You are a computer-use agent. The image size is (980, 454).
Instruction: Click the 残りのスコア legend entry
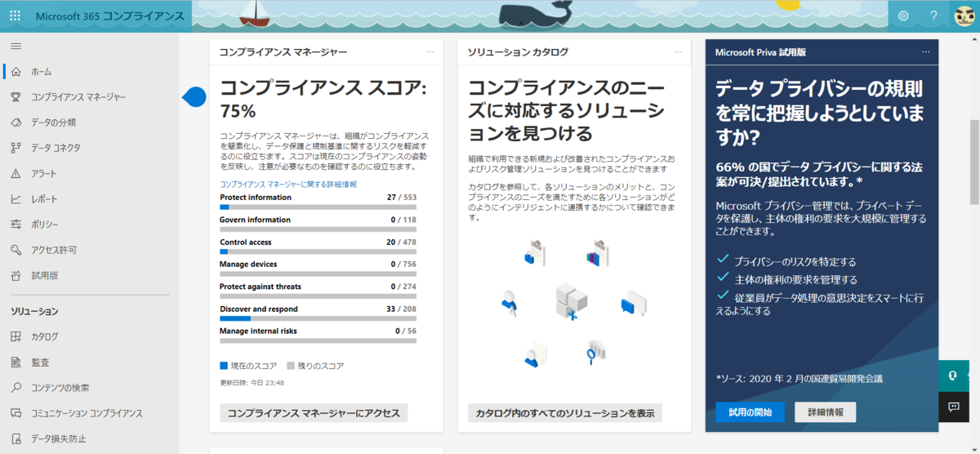[314, 366]
